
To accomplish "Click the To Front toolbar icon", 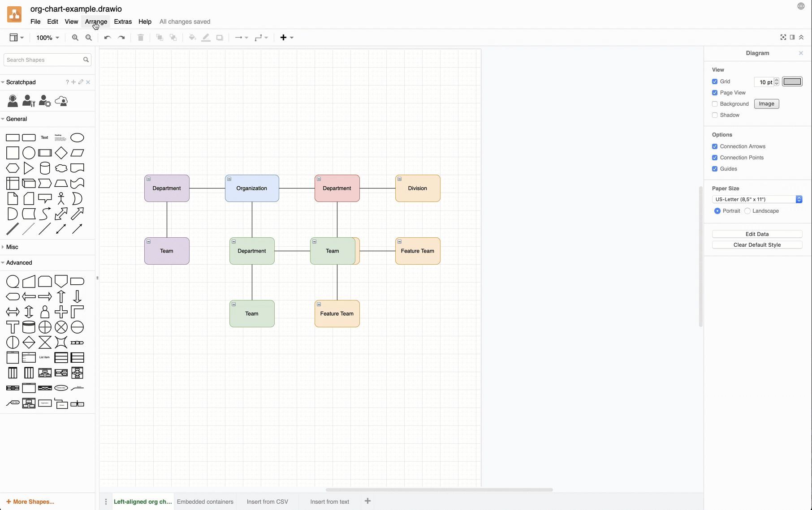I will click(160, 38).
